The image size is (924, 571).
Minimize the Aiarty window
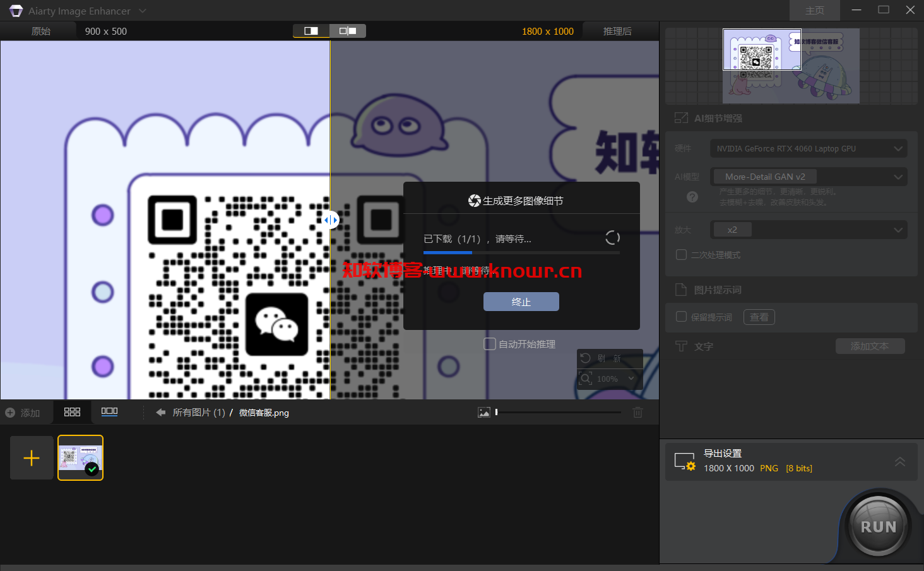pos(856,10)
